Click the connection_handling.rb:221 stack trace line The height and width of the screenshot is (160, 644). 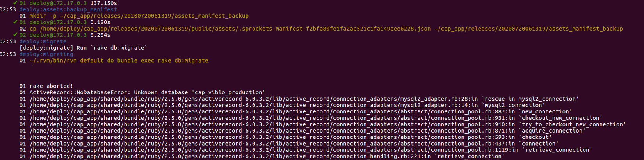pyautogui.click(x=267, y=156)
